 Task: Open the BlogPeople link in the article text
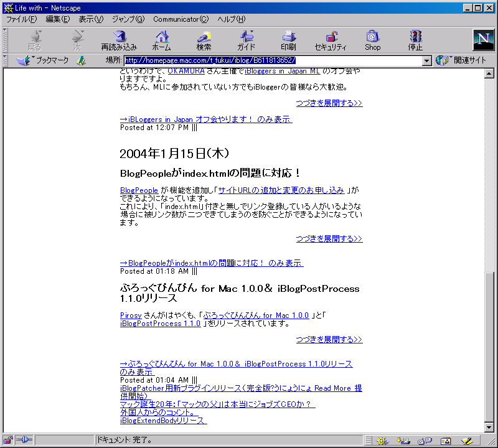pos(139,190)
